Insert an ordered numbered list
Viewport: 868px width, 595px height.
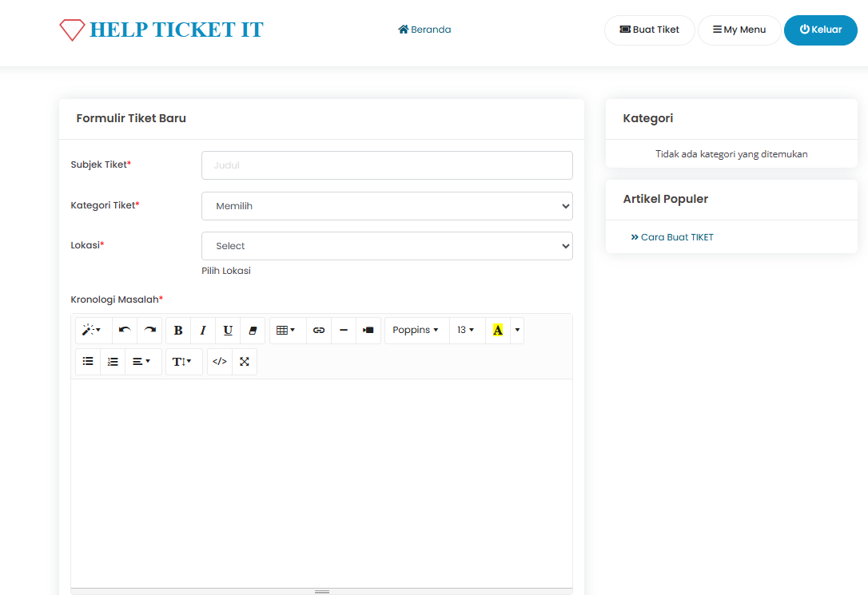click(x=113, y=362)
